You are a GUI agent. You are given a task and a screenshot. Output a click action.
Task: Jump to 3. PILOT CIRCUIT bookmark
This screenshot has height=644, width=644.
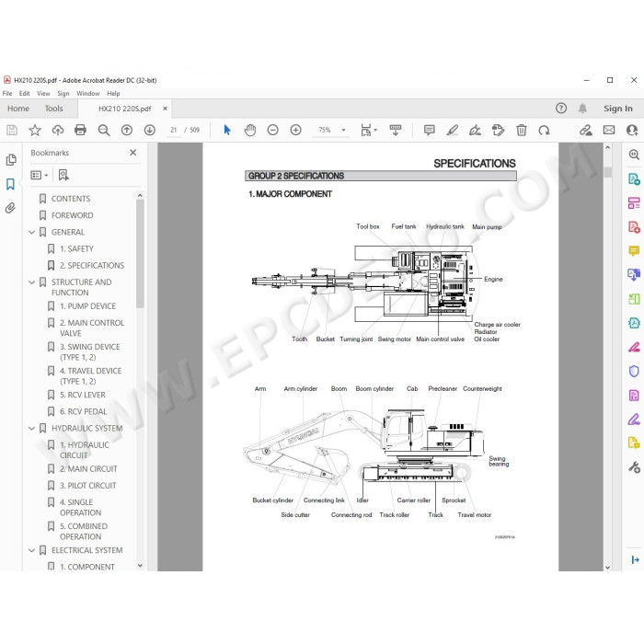tap(88, 486)
